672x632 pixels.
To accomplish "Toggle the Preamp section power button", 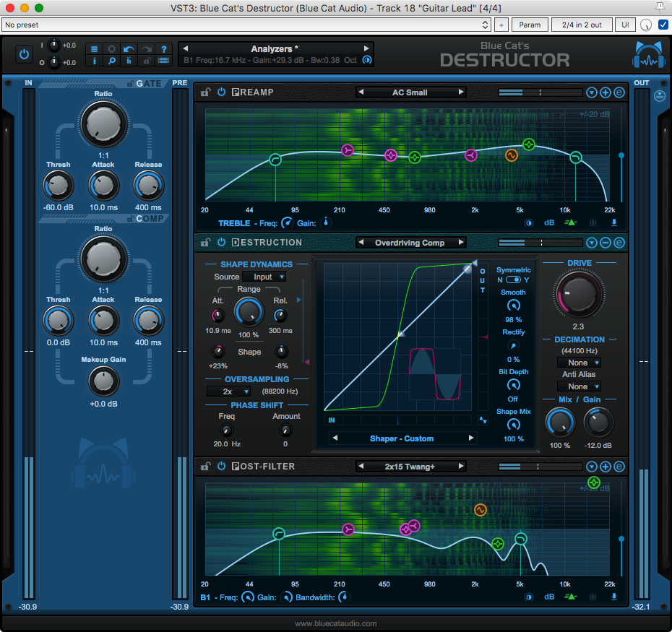I will (221, 92).
